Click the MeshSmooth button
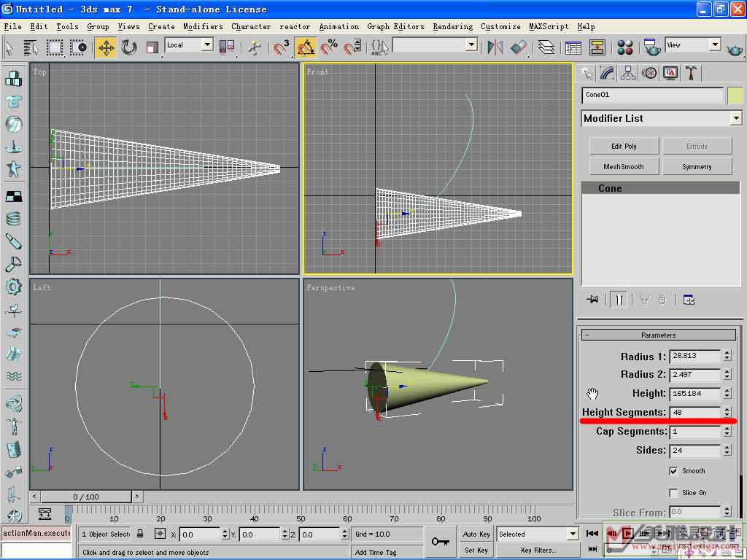 coord(624,167)
